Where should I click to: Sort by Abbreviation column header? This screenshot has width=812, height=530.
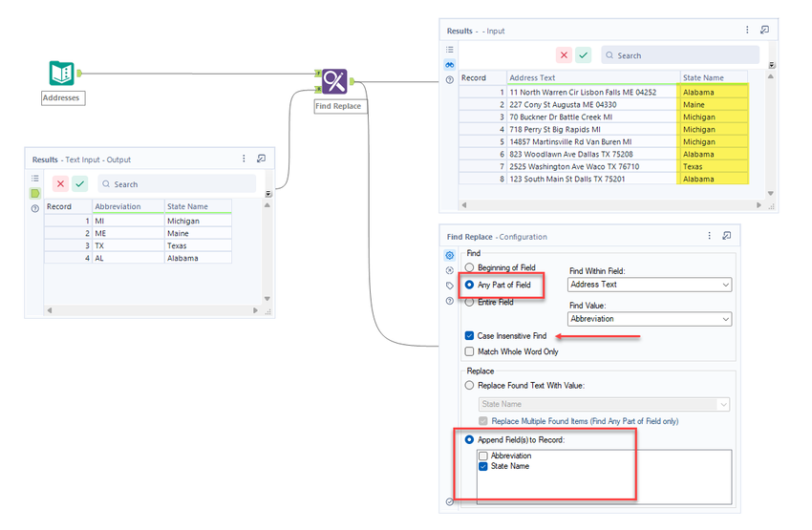tap(128, 206)
